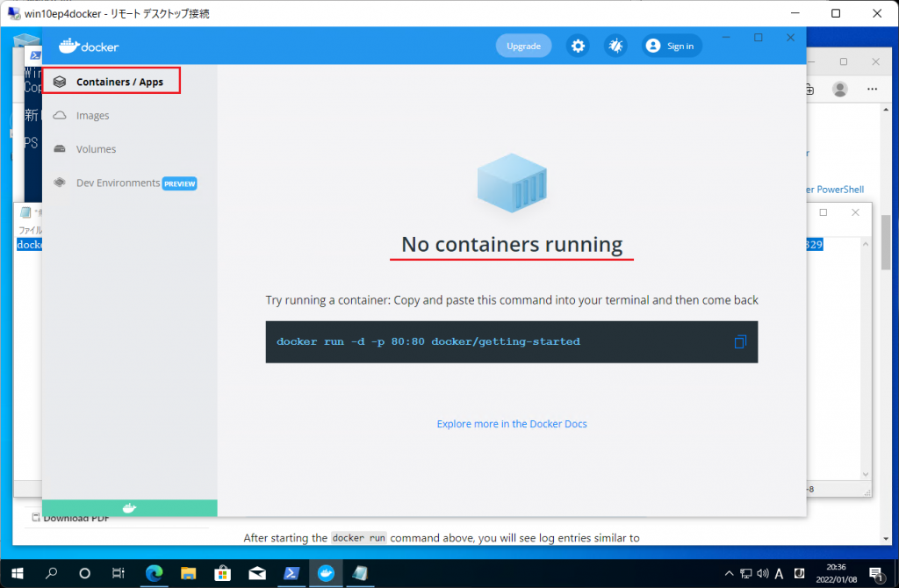The image size is (899, 588).
Task: Switch to Notepad on the taskbar
Action: tap(360, 573)
